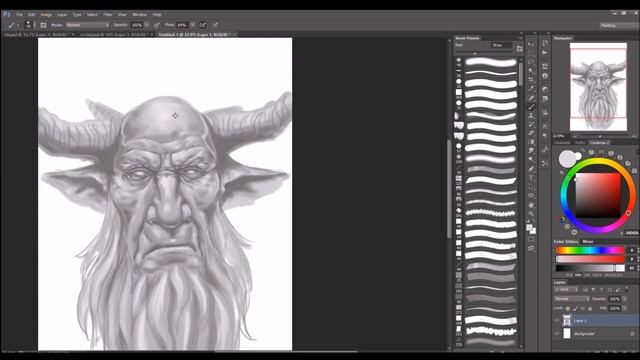Select the Eyedropper tool

pos(531,89)
